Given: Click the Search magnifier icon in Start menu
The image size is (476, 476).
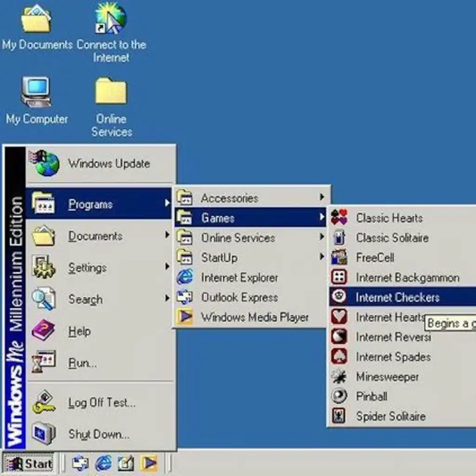Looking at the screenshot, I should (44, 299).
